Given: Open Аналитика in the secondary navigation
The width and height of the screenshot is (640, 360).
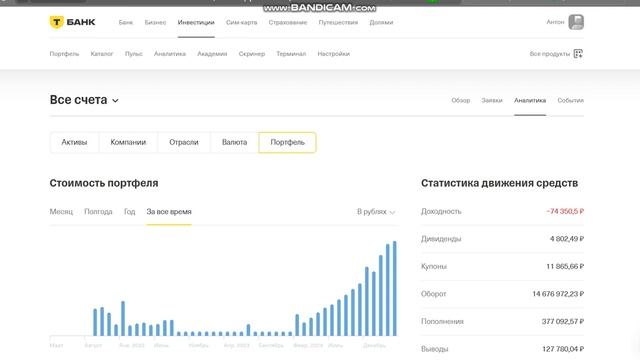Looking at the screenshot, I should click(x=170, y=54).
